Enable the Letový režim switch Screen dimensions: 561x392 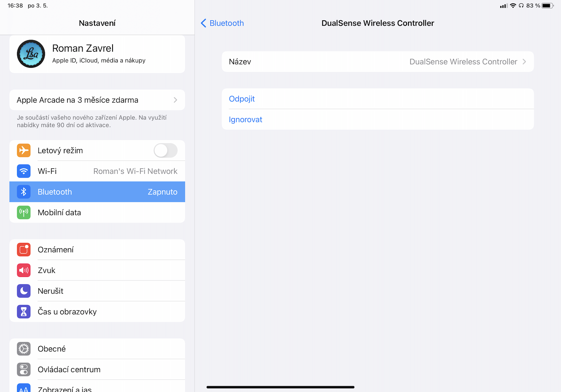165,151
